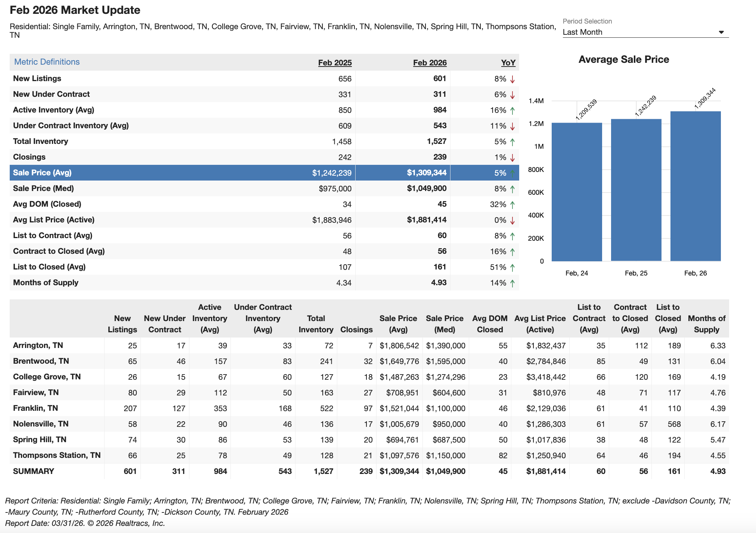
Task: Open the Metric Definitions link
Action: pyautogui.click(x=47, y=62)
